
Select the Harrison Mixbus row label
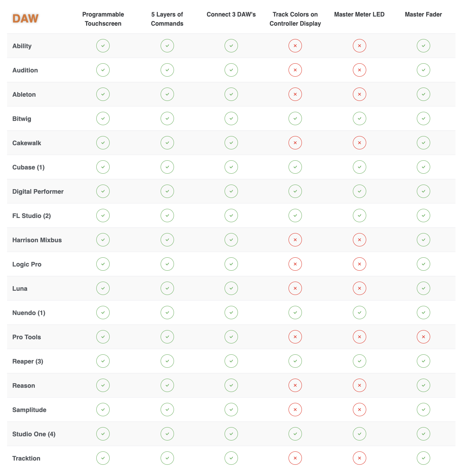tap(37, 240)
